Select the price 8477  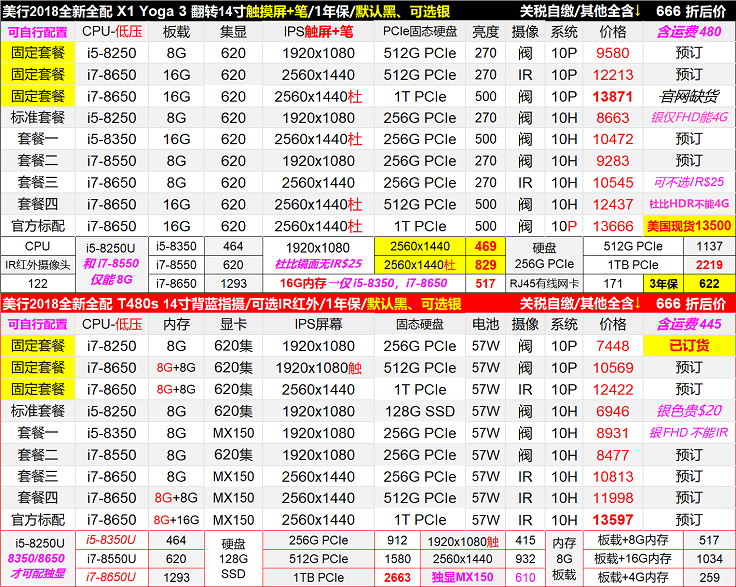pyautogui.click(x=613, y=455)
